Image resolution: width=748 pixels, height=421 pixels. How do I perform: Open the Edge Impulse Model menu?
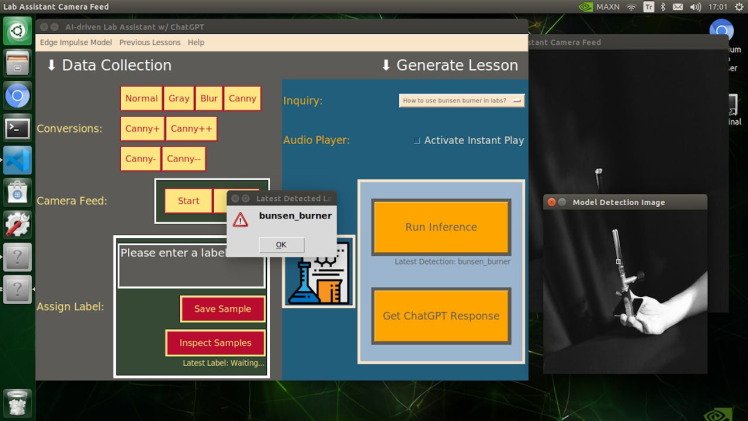pyautogui.click(x=76, y=42)
